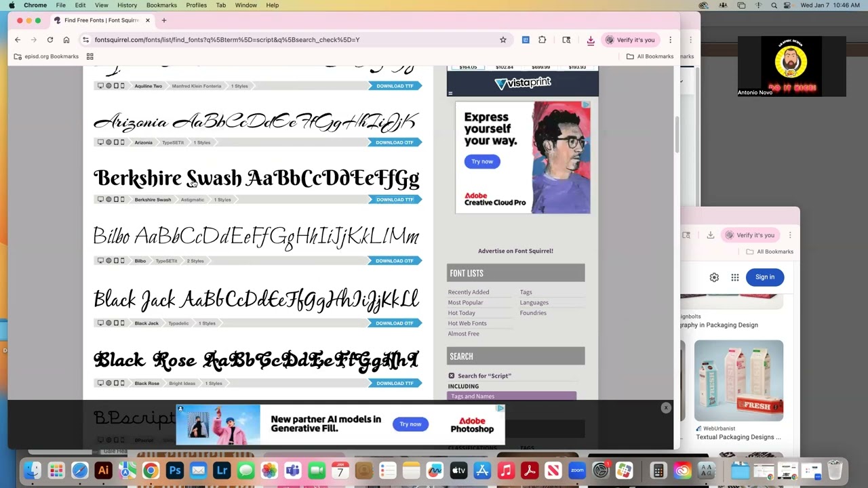Open the File menu
The height and width of the screenshot is (488, 868).
click(x=60, y=5)
